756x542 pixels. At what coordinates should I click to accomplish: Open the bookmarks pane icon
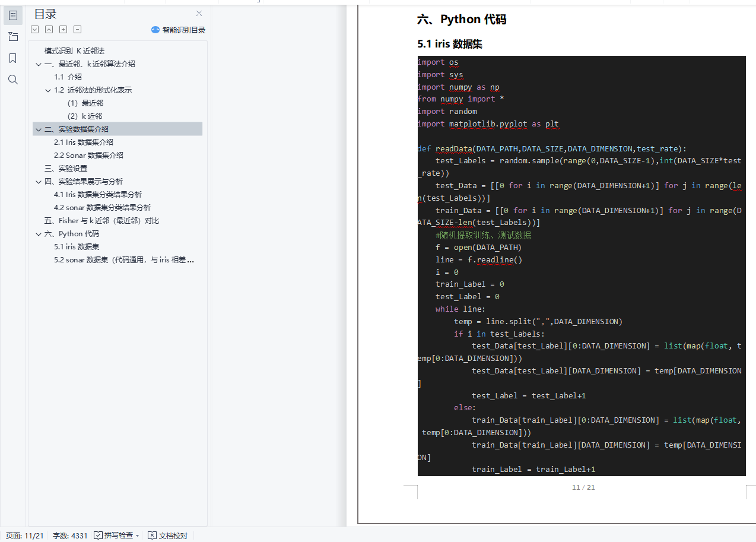pyautogui.click(x=13, y=58)
